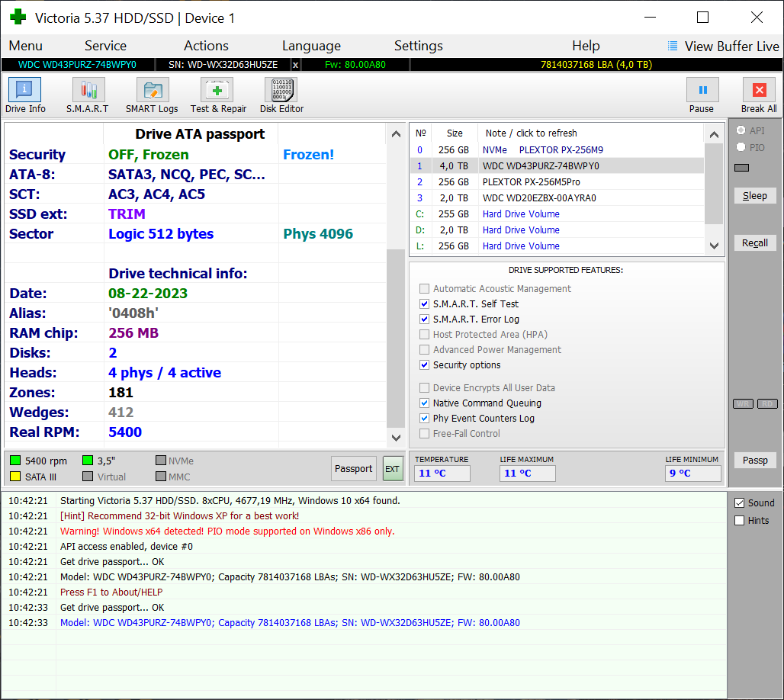This screenshot has width=784, height=700.
Task: Toggle the Sound checkbox
Action: pyautogui.click(x=739, y=503)
